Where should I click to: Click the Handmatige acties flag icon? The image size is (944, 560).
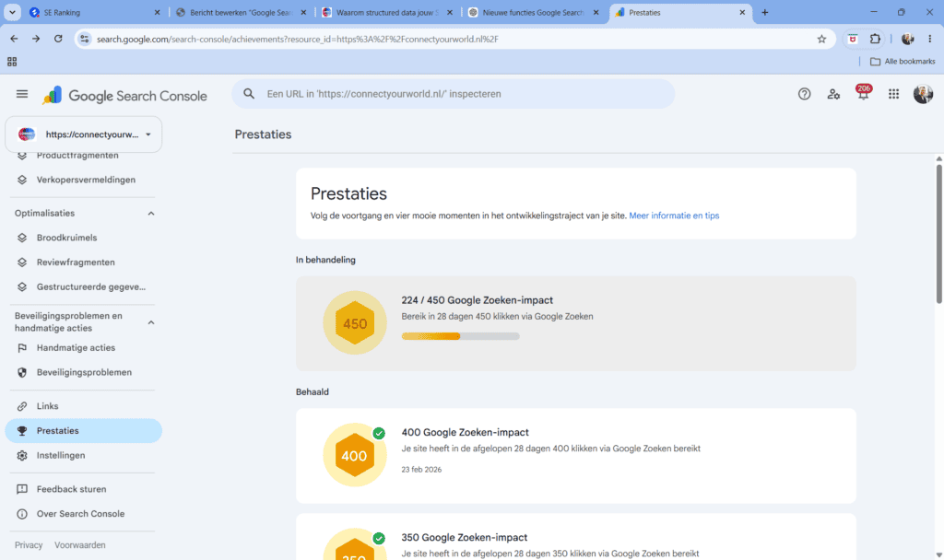coord(22,347)
